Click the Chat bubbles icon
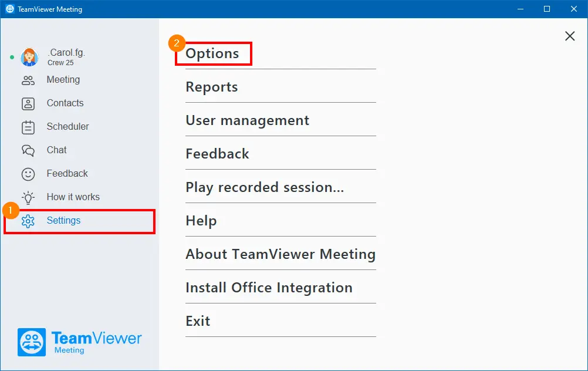The image size is (588, 371). 28,150
